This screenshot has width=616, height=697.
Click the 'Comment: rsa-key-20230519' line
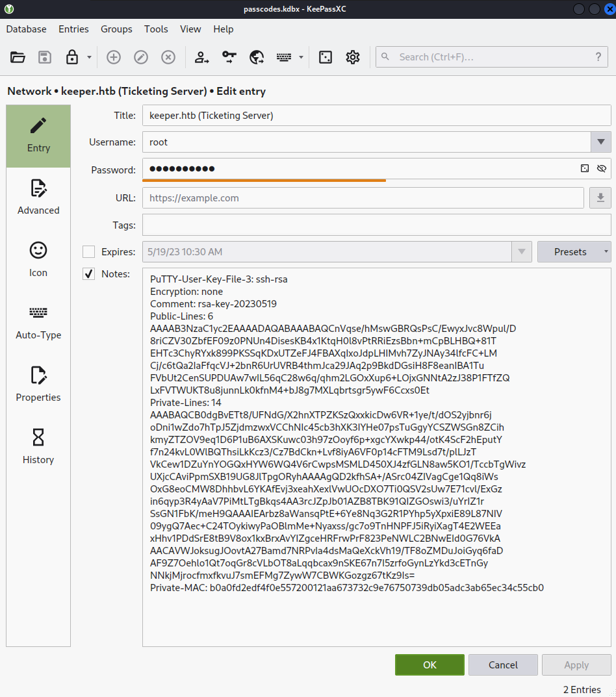point(214,304)
